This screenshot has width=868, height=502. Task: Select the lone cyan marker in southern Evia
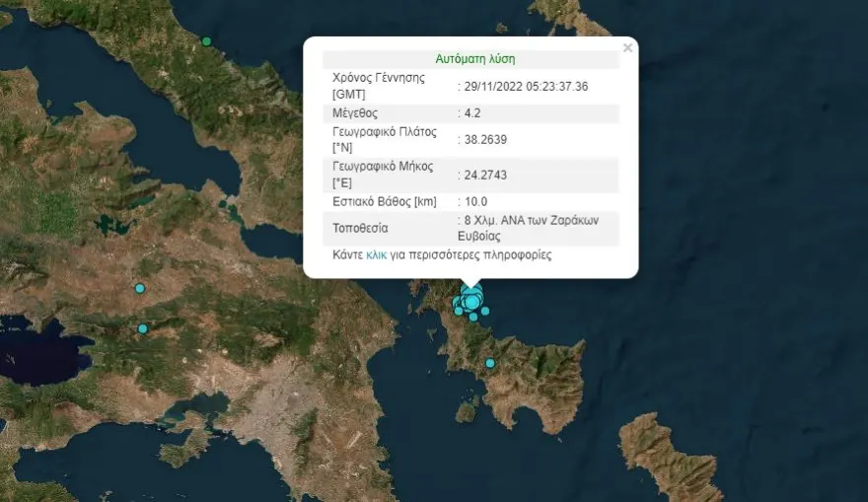click(x=490, y=363)
